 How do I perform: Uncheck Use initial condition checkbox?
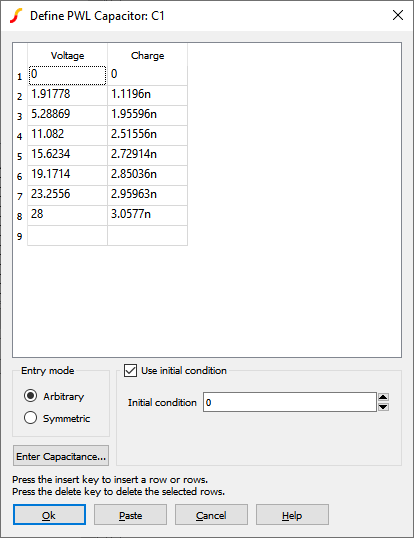pyautogui.click(x=130, y=371)
